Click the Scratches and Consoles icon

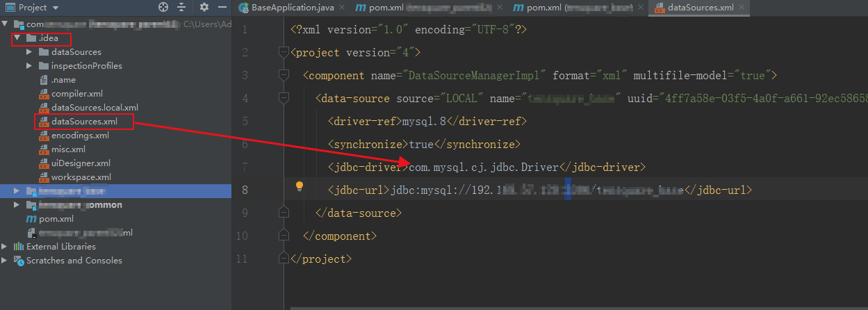(x=19, y=261)
